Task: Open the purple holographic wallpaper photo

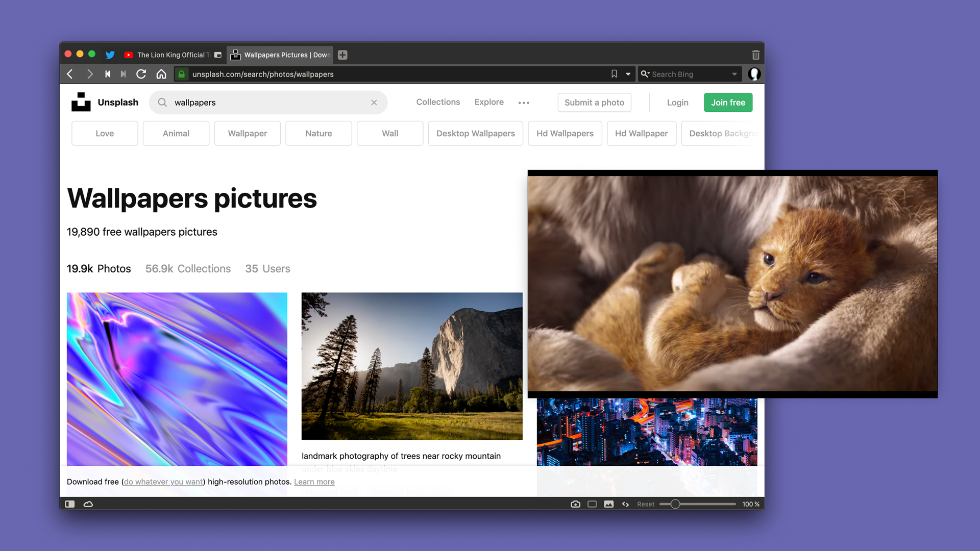Action: [x=177, y=379]
